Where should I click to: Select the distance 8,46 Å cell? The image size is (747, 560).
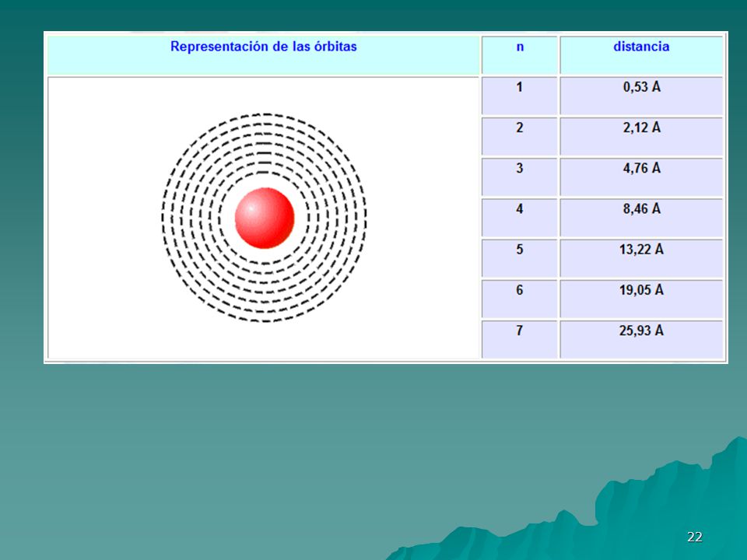click(x=641, y=218)
